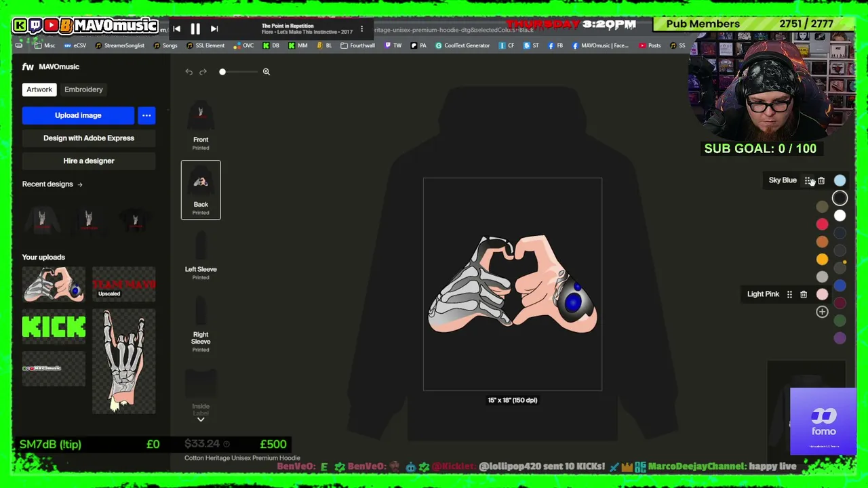Select the Upscaled red text upload

click(x=123, y=285)
